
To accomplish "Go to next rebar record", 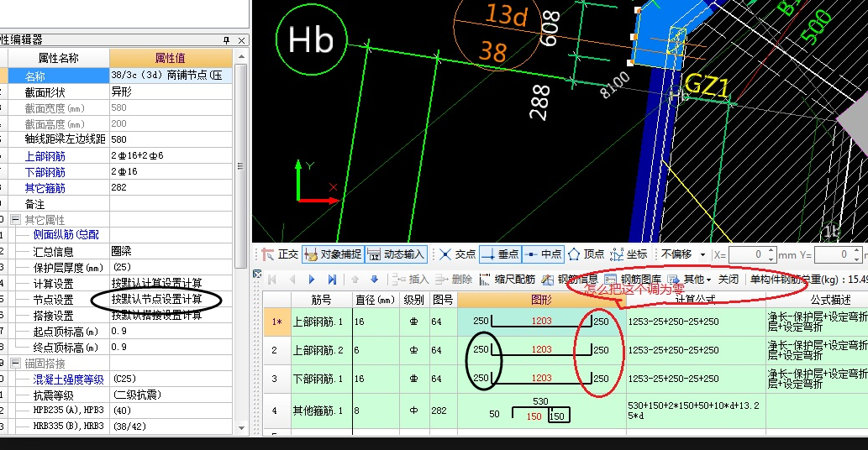I will point(312,280).
